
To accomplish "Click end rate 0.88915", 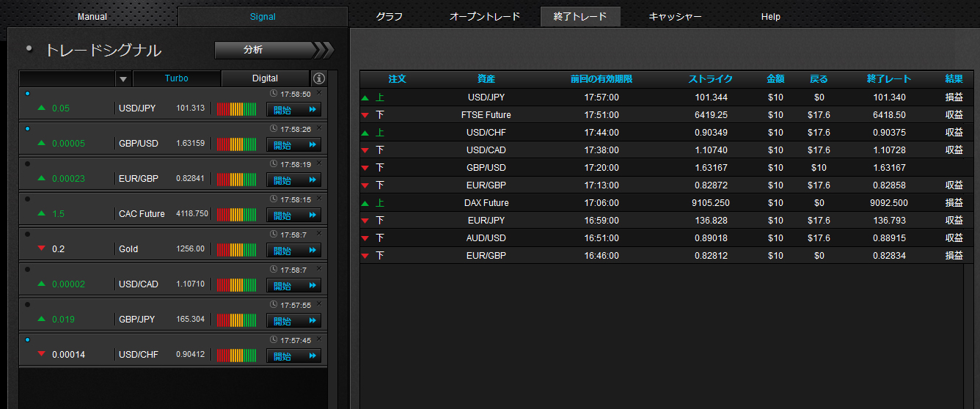I will [x=889, y=238].
